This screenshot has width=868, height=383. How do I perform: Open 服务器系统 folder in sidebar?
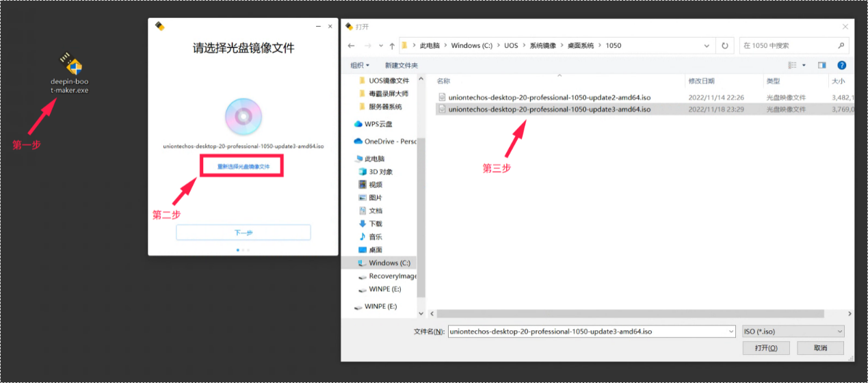385,107
